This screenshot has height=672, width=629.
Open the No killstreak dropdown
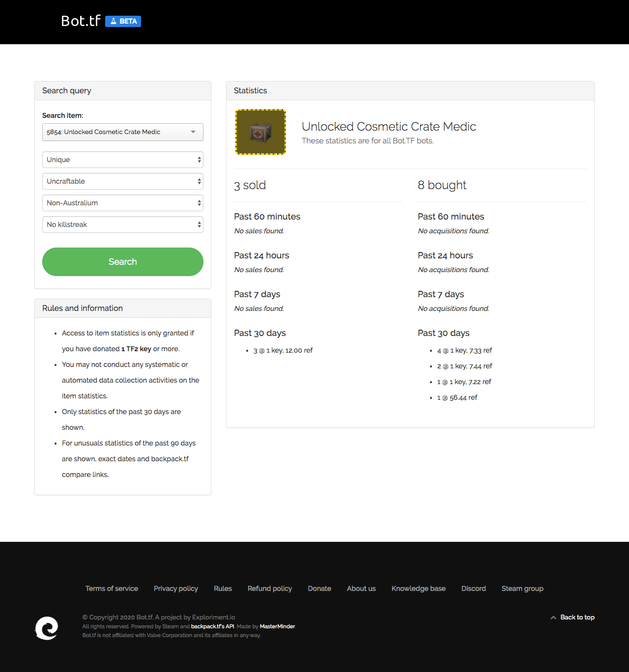pos(123,224)
